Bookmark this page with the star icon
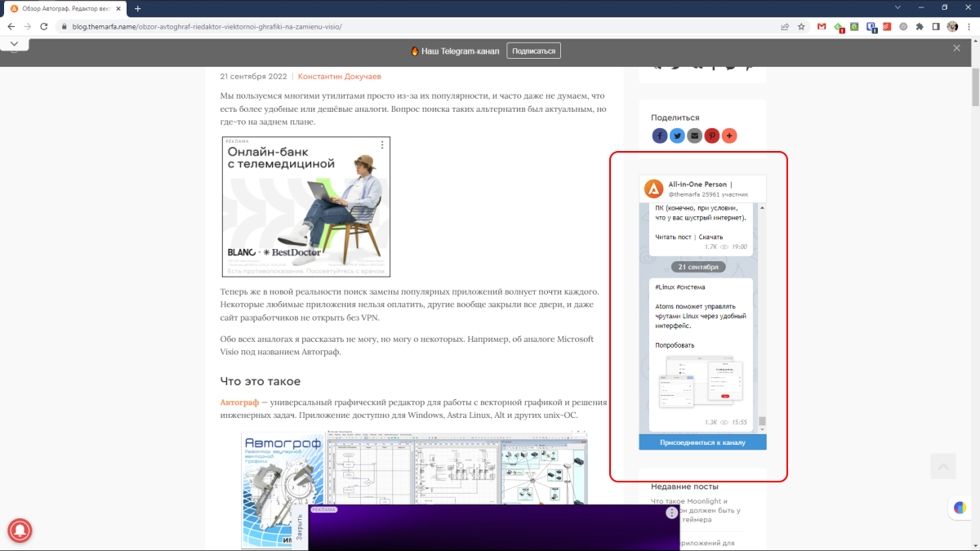Viewport: 980px width, 551px height. (801, 26)
